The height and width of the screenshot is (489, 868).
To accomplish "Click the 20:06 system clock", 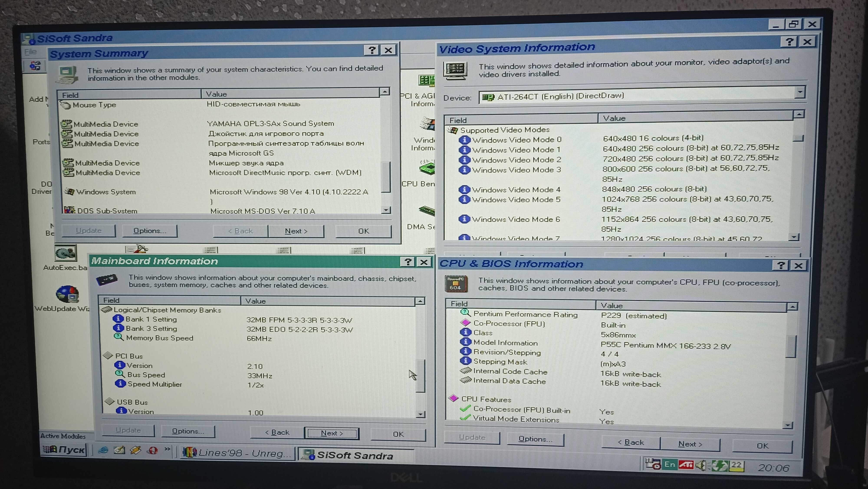I will point(774,468).
